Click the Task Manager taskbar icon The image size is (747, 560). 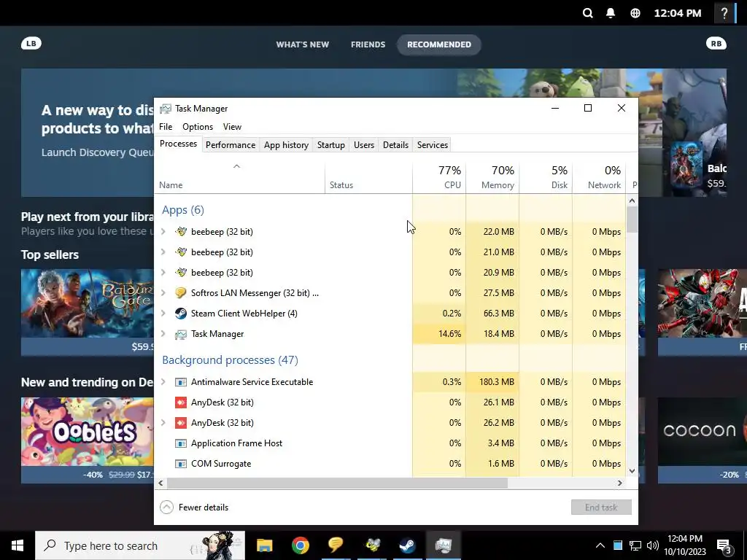443,545
